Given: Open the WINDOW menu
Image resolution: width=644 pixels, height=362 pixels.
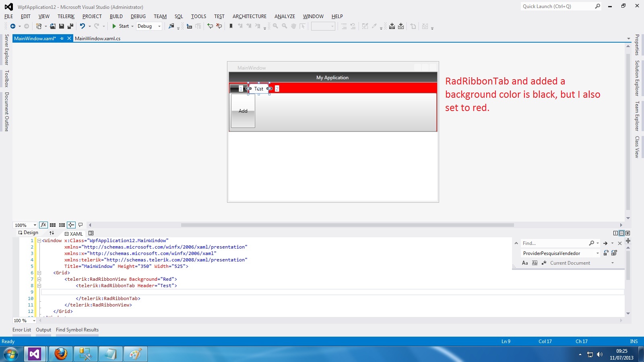Looking at the screenshot, I should click(x=313, y=16).
